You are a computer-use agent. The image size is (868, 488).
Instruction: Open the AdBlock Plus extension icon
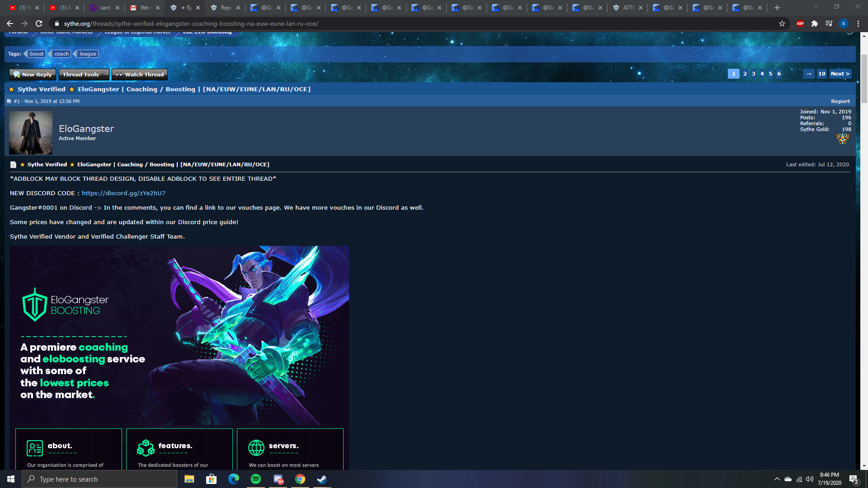click(x=800, y=23)
